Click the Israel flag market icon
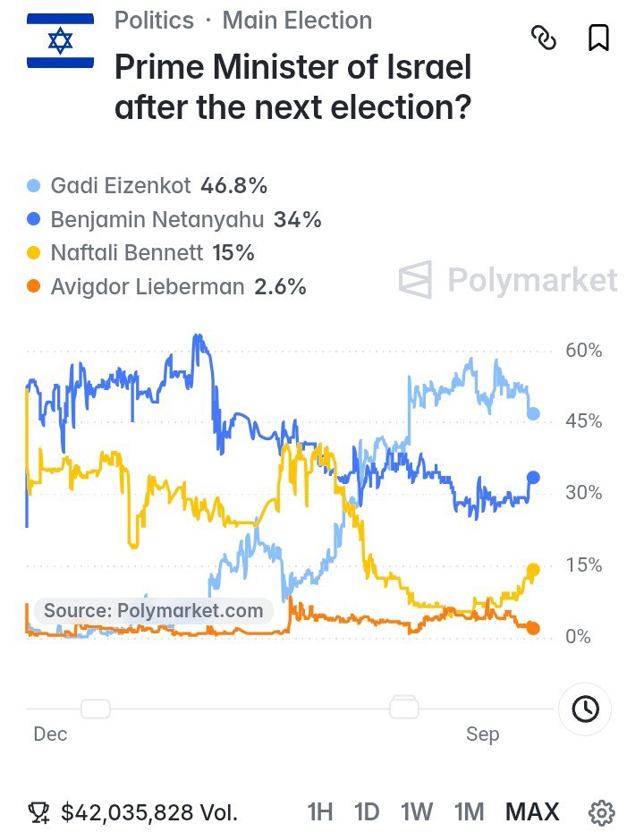 [x=61, y=41]
